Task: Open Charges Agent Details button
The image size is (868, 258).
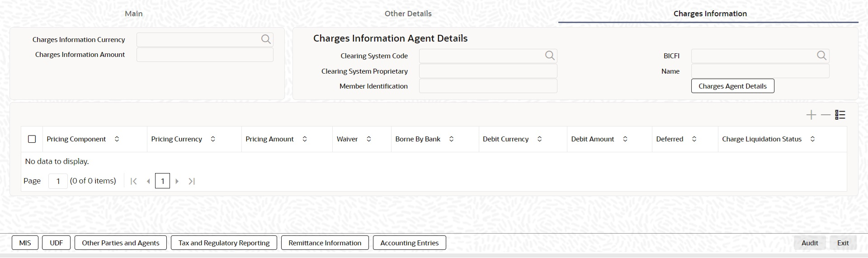Action: point(732,86)
